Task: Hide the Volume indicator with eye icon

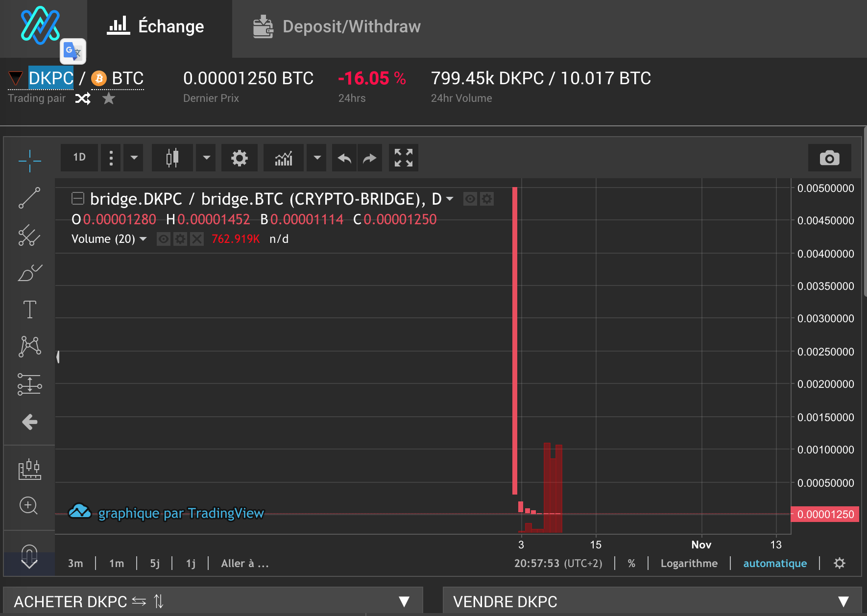Action: pos(164,239)
